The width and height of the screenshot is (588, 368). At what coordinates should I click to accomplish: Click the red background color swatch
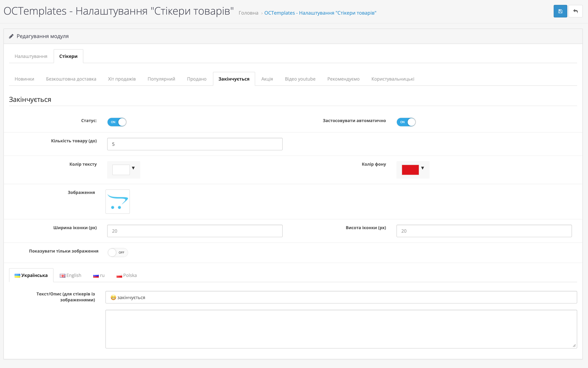[410, 170]
